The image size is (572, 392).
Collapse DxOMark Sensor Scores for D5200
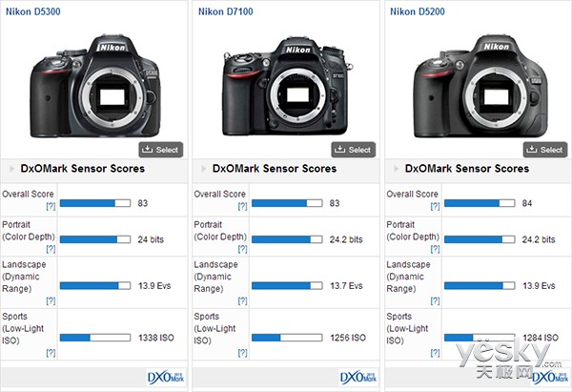[x=396, y=169]
